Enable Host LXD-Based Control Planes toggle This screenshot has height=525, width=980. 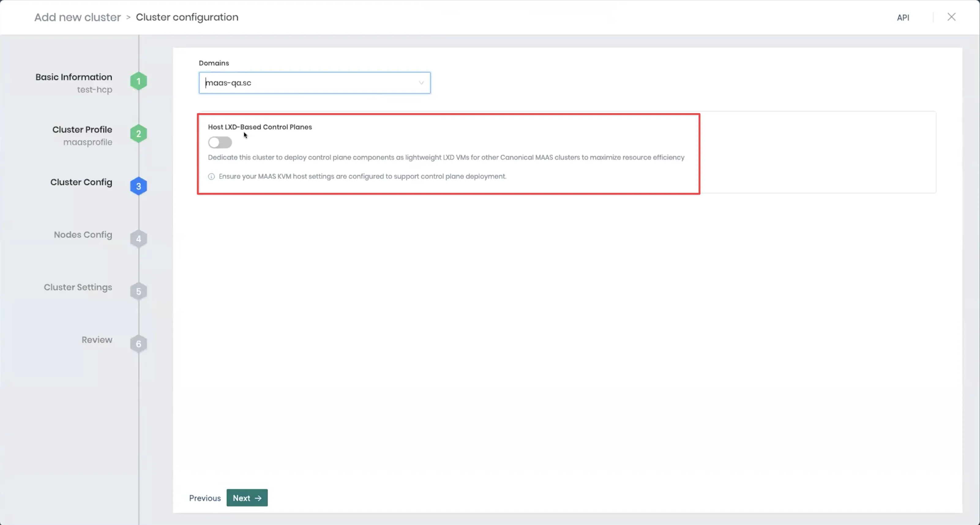(220, 143)
